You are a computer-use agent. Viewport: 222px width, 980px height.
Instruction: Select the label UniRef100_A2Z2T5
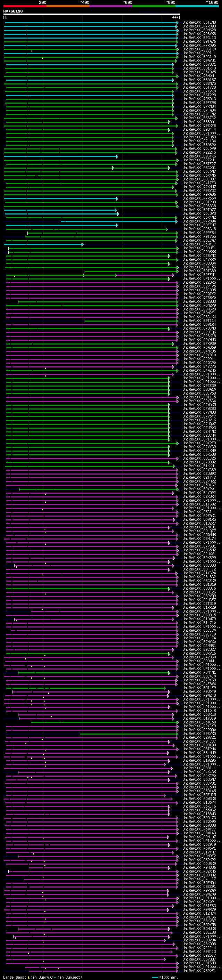[199, 153]
